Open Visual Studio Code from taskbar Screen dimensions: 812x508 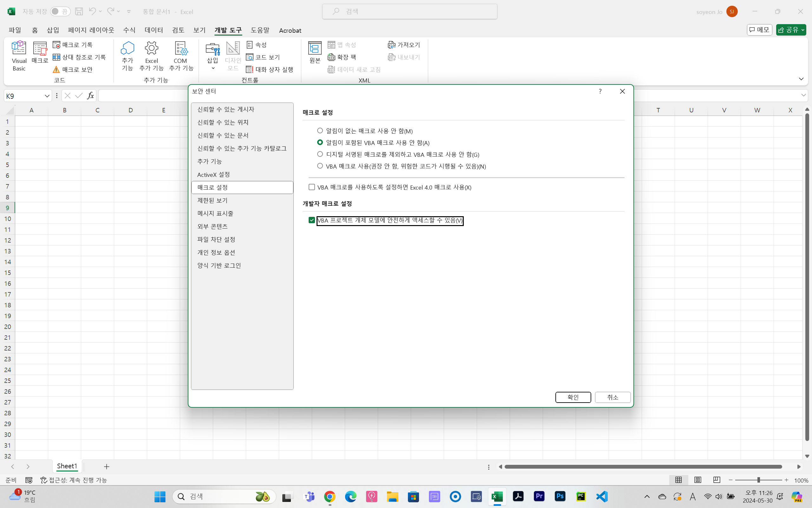click(602, 497)
